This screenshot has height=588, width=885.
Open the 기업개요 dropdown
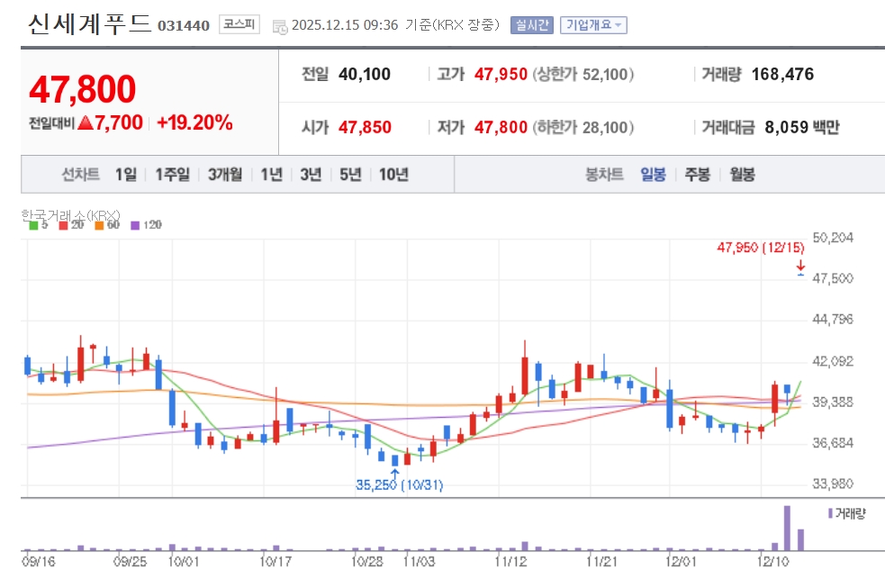pos(593,25)
